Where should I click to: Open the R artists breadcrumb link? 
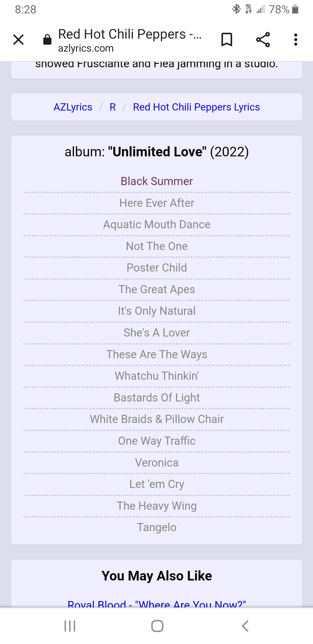[x=113, y=107]
